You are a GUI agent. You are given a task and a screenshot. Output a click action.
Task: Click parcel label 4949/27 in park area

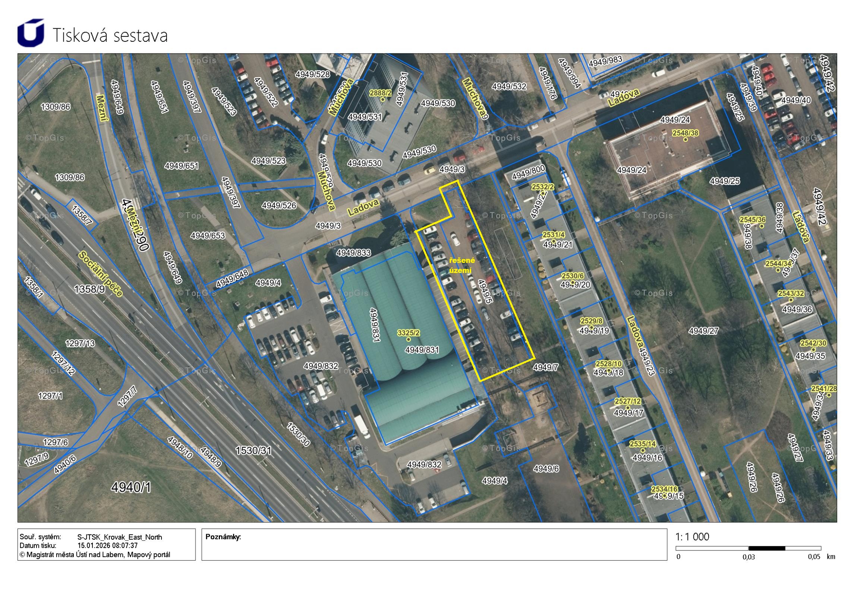tap(703, 331)
